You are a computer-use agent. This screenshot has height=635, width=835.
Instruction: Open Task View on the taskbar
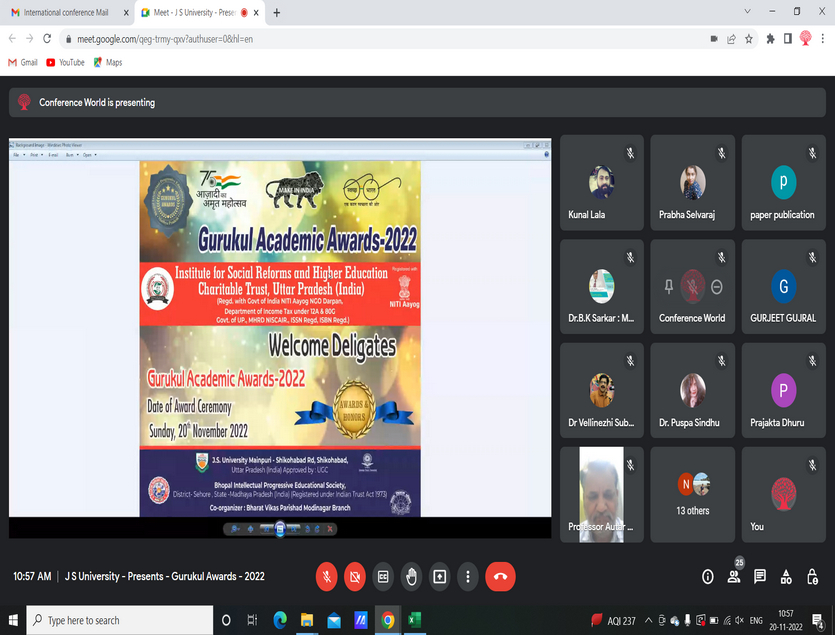coord(252,620)
